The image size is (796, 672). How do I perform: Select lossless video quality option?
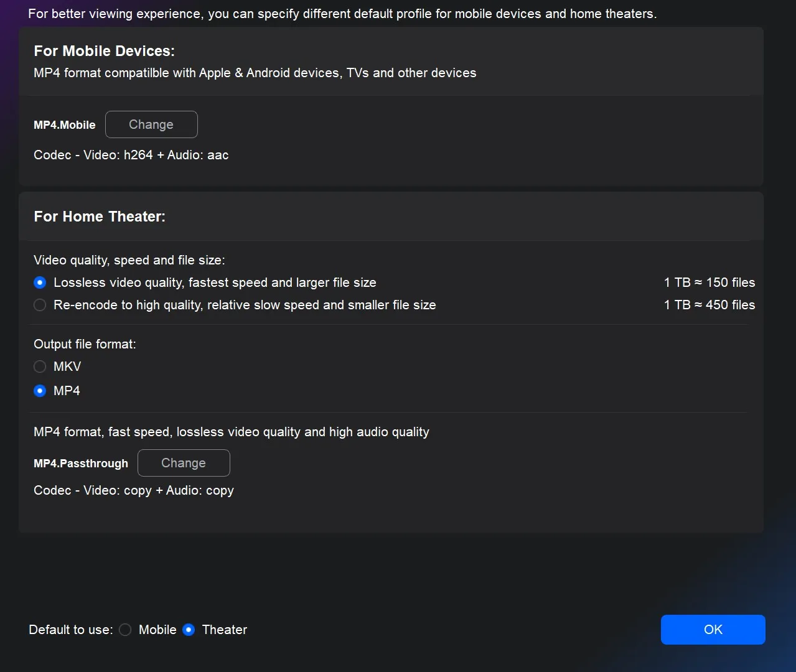coord(39,282)
